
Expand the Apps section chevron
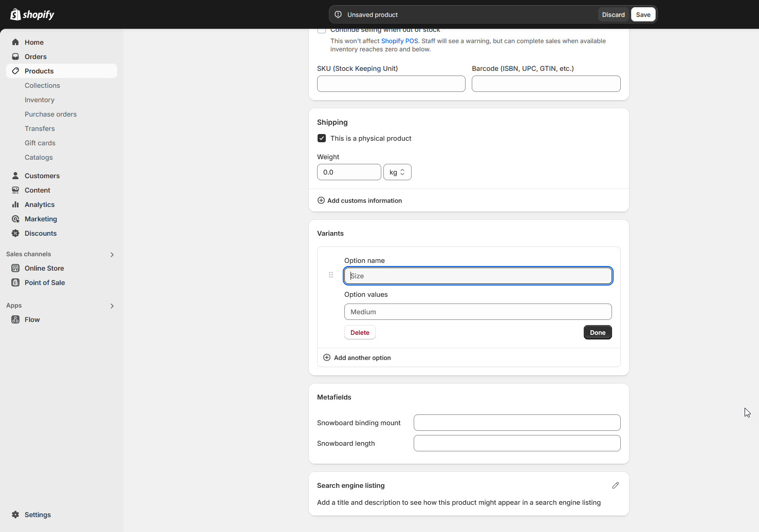coord(112,306)
